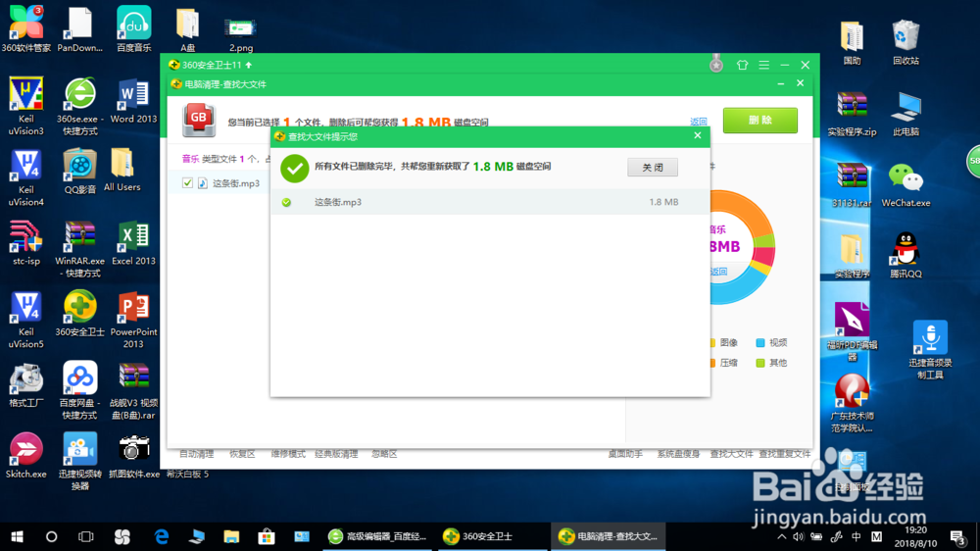Switch to 高级编辑器_百度经验 taskbar window
This screenshot has height=551, width=980.
[x=377, y=536]
